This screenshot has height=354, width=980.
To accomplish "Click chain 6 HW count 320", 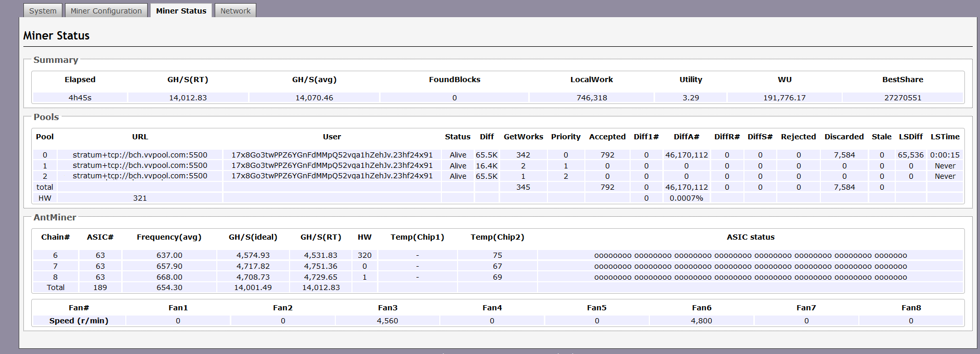I will click(364, 255).
